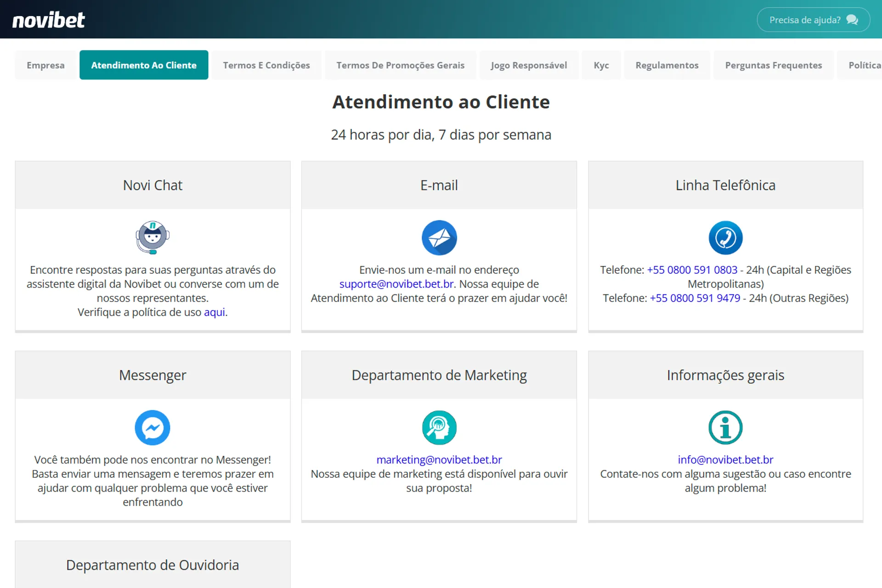Open the Regulamentos tab
Image resolution: width=882 pixels, height=588 pixels.
click(x=667, y=65)
